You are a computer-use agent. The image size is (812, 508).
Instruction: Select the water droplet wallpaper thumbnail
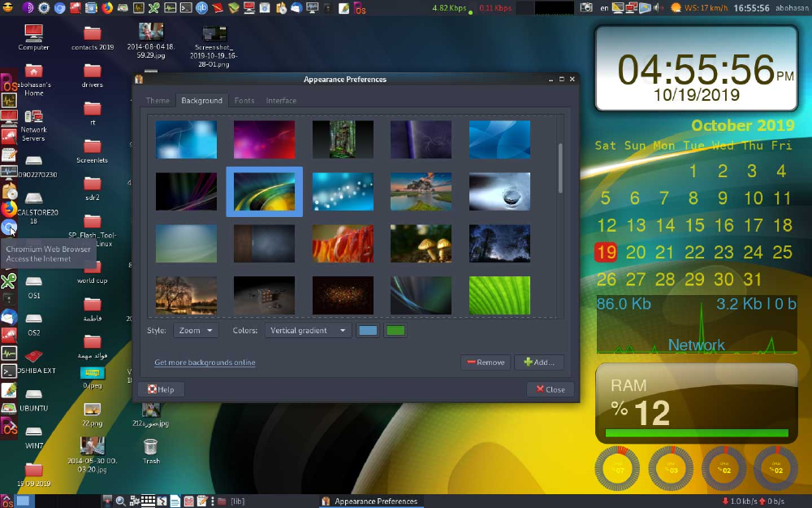[x=499, y=191]
